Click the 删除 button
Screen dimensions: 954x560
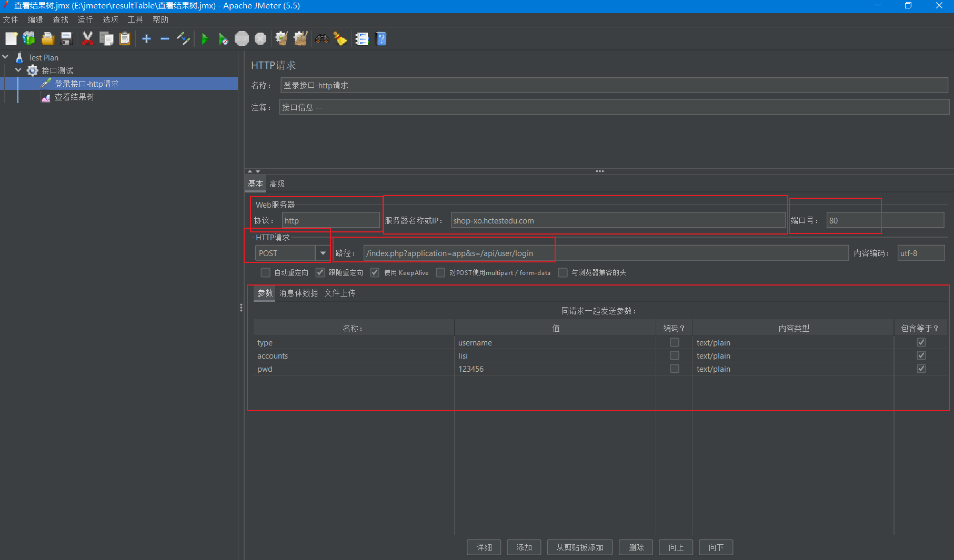click(636, 547)
